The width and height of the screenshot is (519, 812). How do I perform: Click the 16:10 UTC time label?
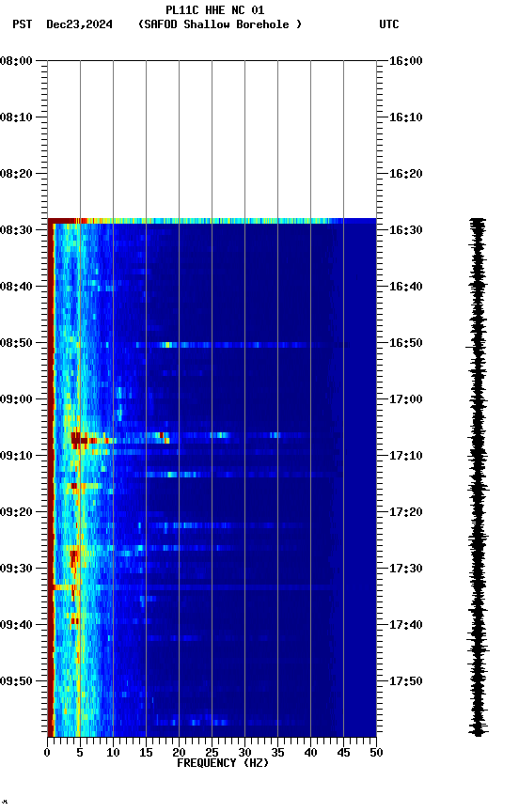coord(406,117)
